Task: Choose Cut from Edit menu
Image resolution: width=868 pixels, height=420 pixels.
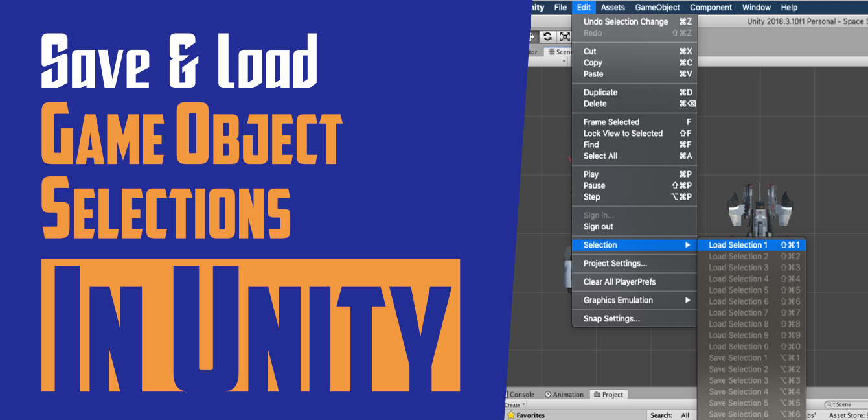Action: (x=634, y=52)
